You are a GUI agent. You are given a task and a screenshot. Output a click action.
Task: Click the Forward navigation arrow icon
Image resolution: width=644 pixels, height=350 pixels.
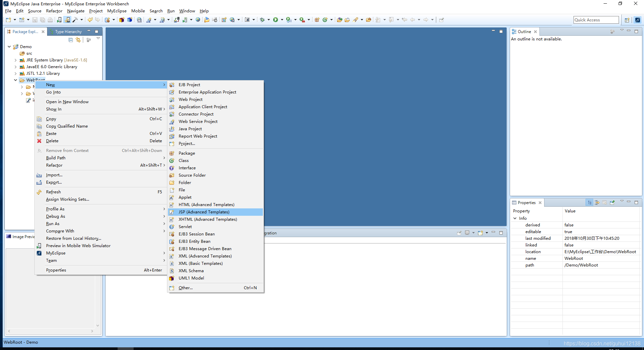click(x=426, y=20)
